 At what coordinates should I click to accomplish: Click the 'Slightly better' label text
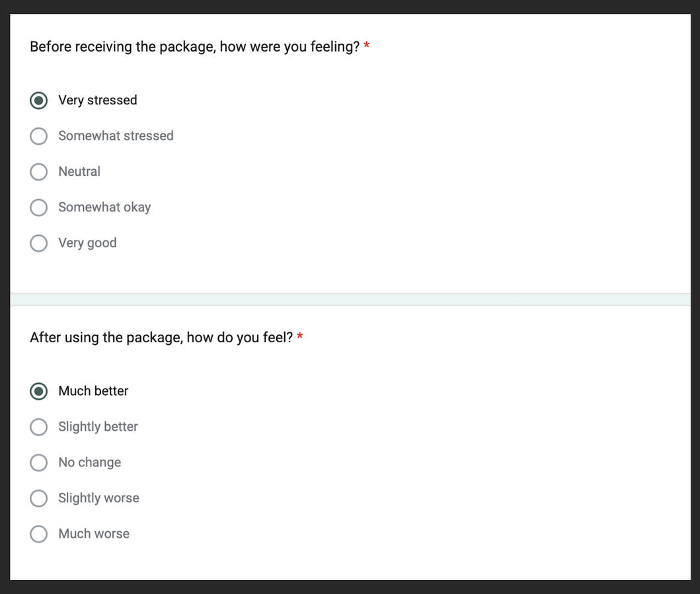coord(98,427)
